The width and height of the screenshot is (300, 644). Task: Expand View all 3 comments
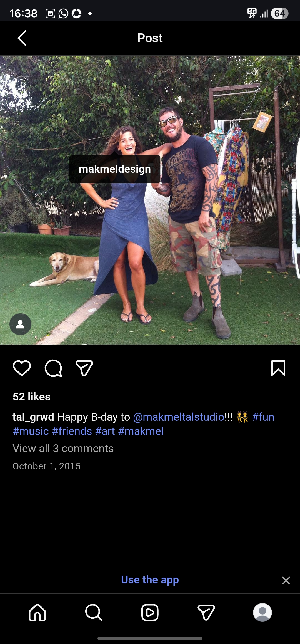[x=63, y=449]
